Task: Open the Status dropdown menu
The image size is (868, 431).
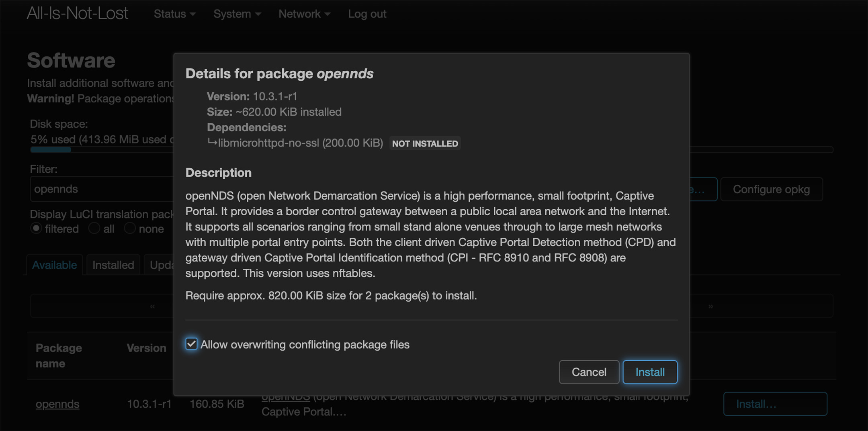Action: tap(171, 13)
